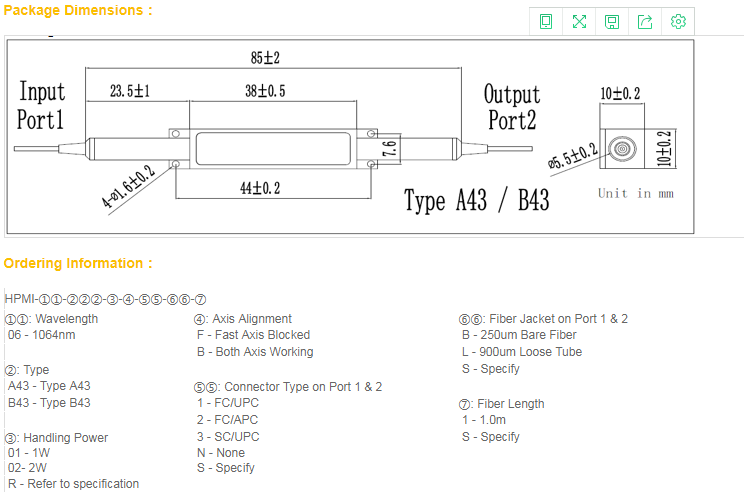Click the 06 - 1064nm wavelength option
744x493 pixels.
click(x=41, y=335)
